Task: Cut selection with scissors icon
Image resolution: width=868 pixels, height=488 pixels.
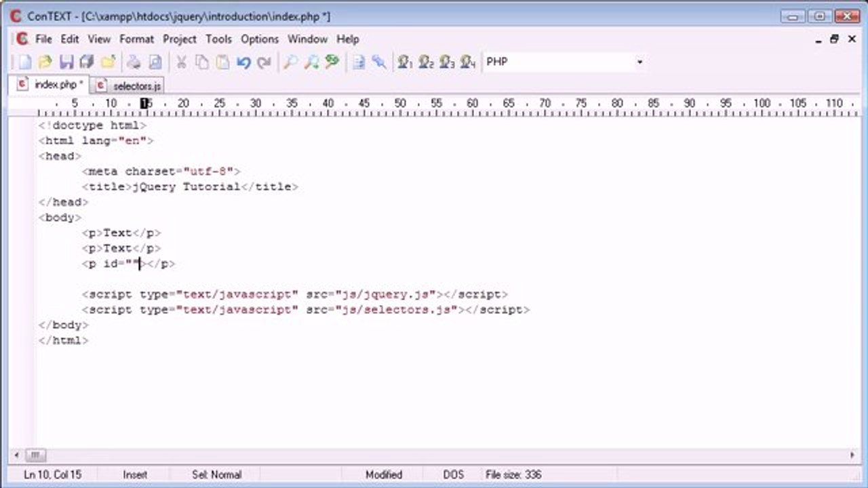Action: [x=182, y=62]
